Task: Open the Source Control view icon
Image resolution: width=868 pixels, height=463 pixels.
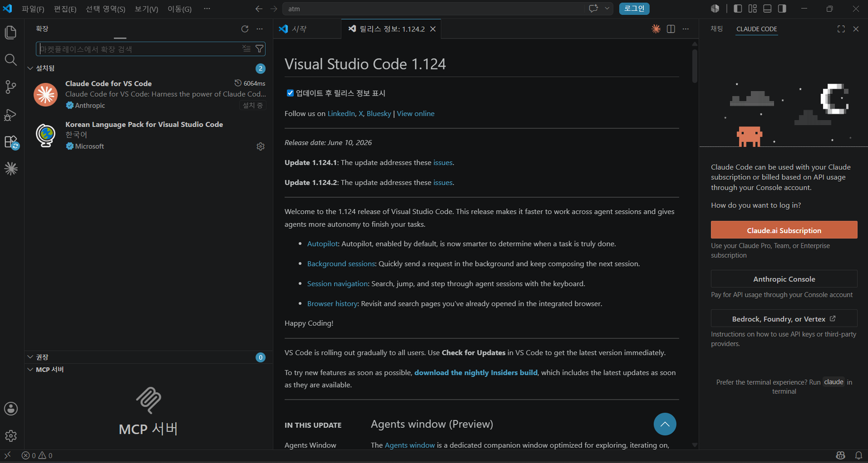Action: (x=11, y=87)
